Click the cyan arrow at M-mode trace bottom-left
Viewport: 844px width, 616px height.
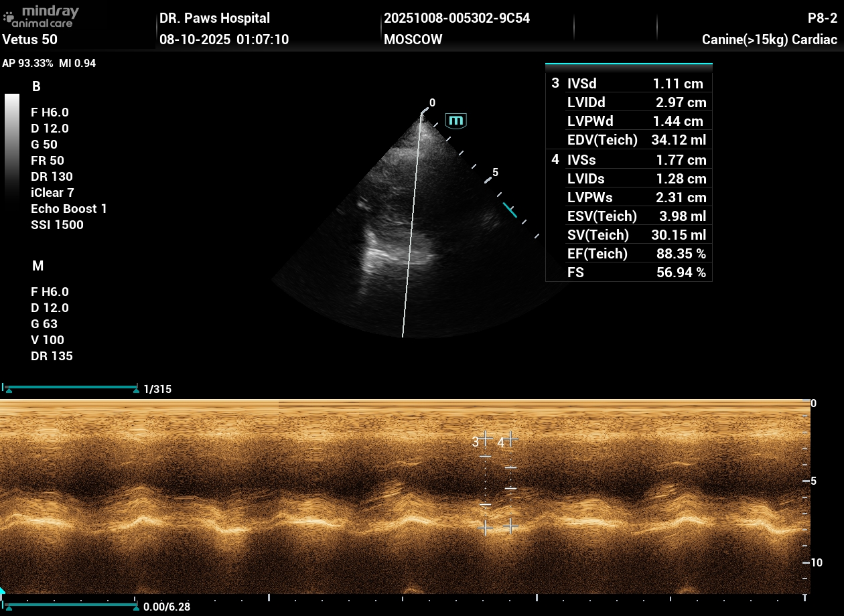2,592
